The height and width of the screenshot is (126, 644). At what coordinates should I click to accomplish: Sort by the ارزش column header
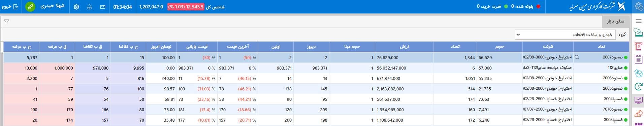pos(404,47)
